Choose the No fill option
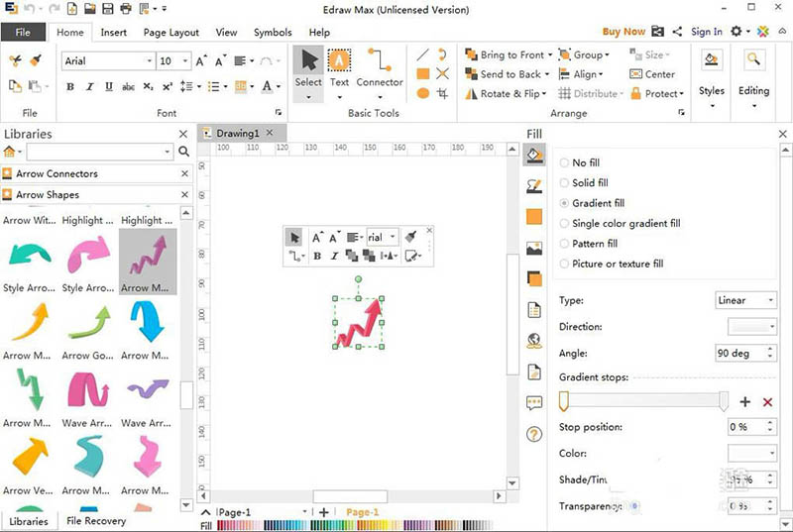This screenshot has width=793, height=532. [565, 162]
